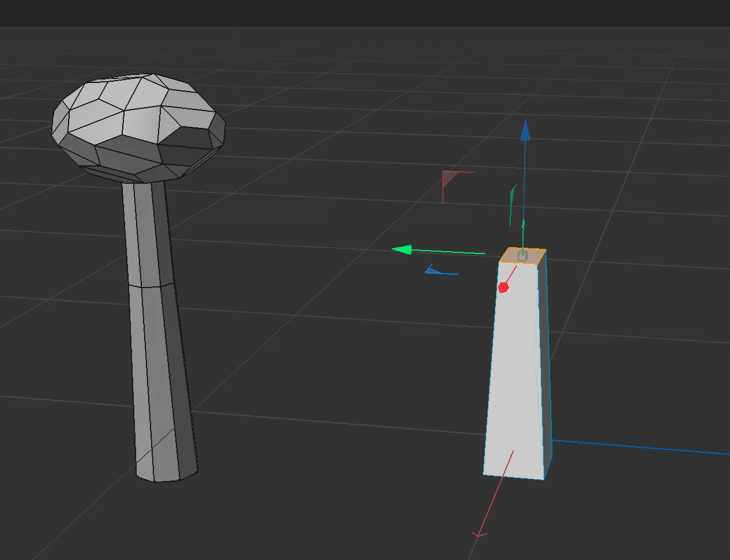Click the red hexagon axis handle
730x560 pixels.
503,287
